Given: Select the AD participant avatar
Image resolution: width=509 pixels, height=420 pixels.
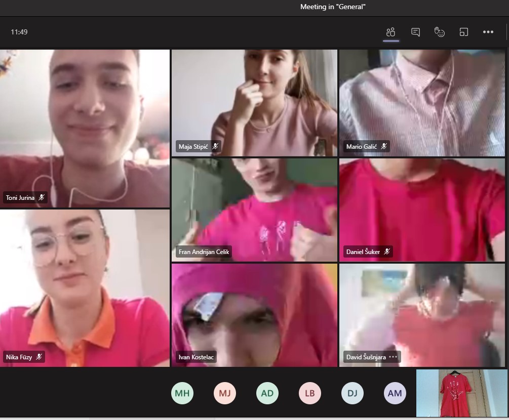Looking at the screenshot, I should (x=267, y=393).
